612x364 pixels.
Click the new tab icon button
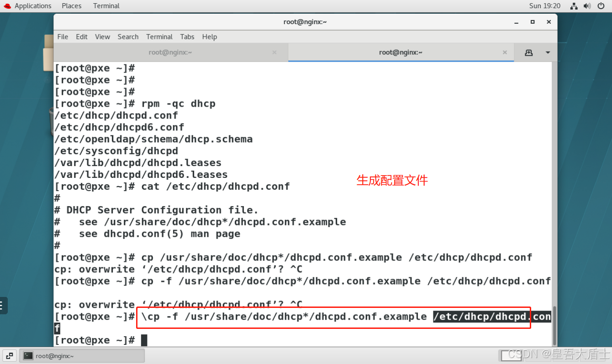pyautogui.click(x=529, y=52)
